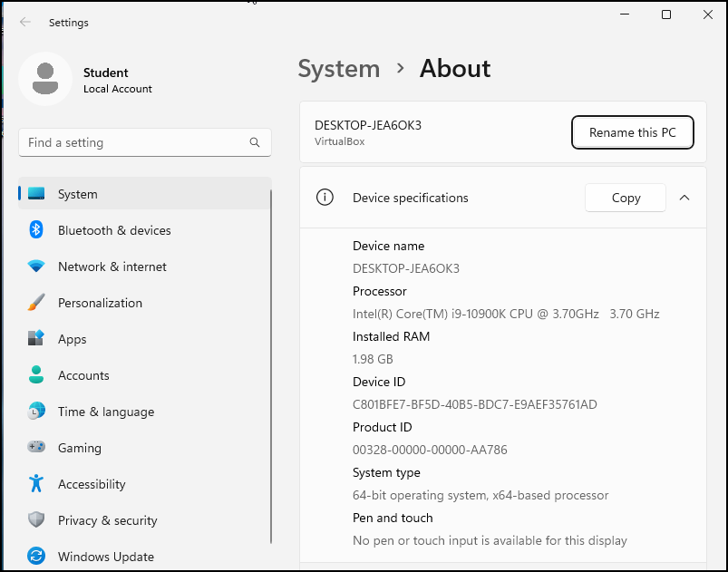Click the Product ID value 00328-00000-00000-AA786
The height and width of the screenshot is (572, 728).
430,450
